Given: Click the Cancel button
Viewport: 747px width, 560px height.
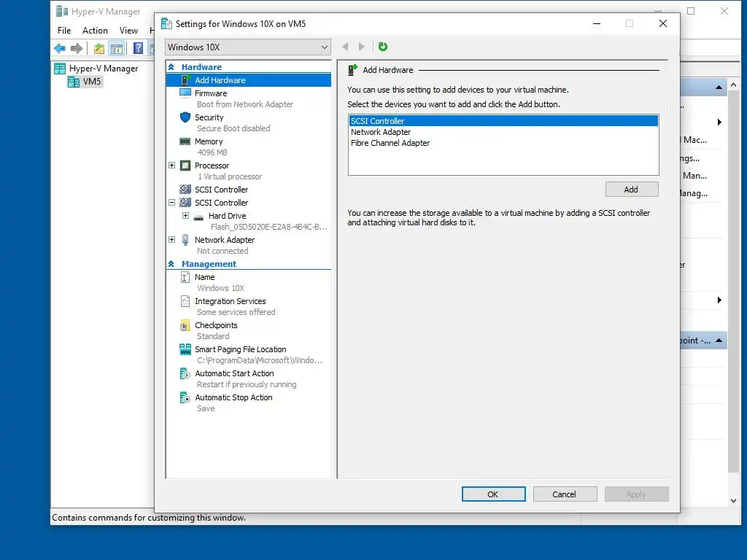Looking at the screenshot, I should pos(565,494).
